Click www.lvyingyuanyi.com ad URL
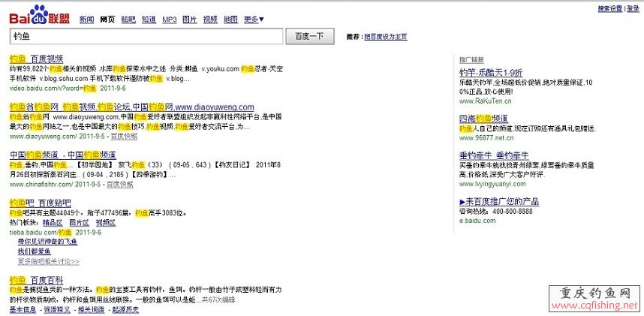 [x=492, y=184]
